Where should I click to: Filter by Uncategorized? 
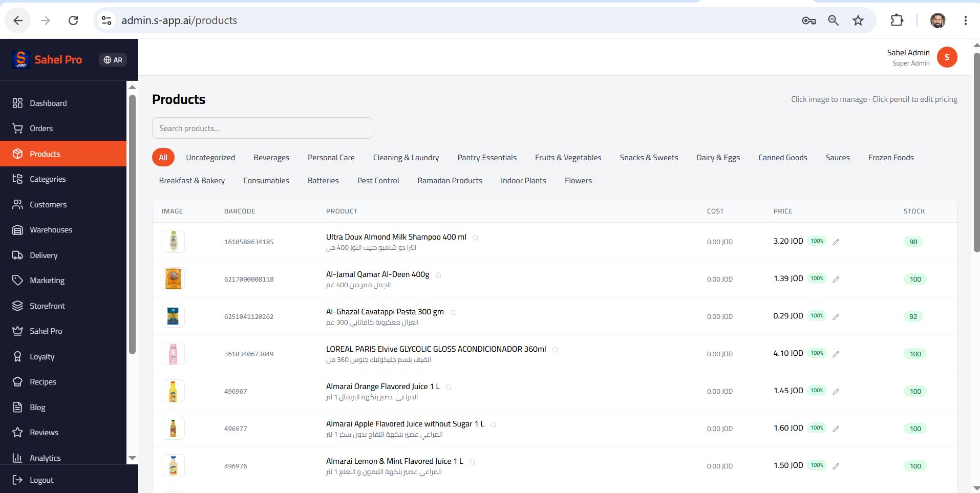pos(210,158)
